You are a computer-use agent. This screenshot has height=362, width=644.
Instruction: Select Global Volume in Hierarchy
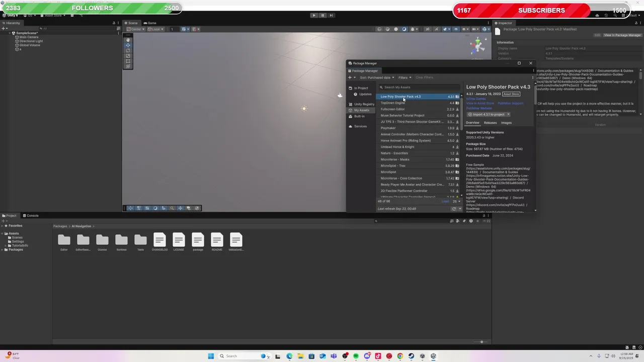(30, 45)
